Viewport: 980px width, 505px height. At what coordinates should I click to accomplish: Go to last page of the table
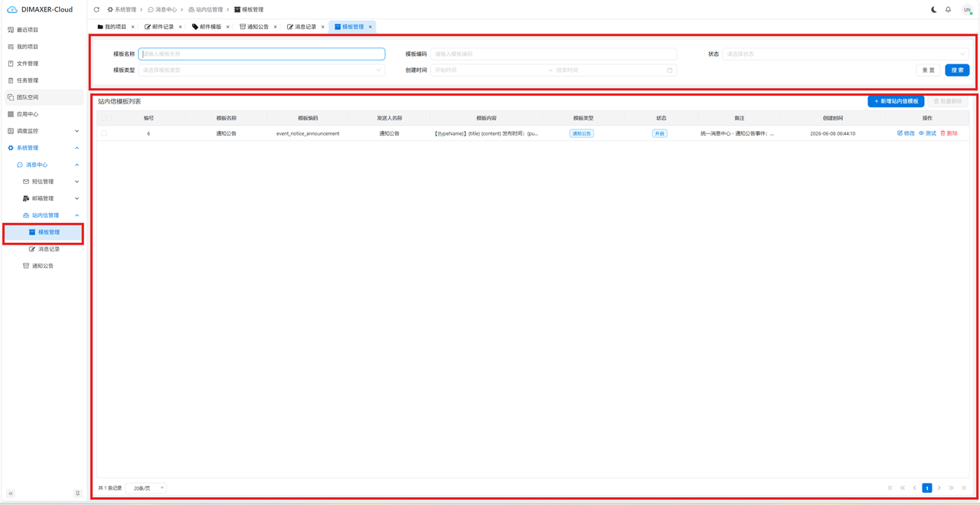(x=964, y=488)
